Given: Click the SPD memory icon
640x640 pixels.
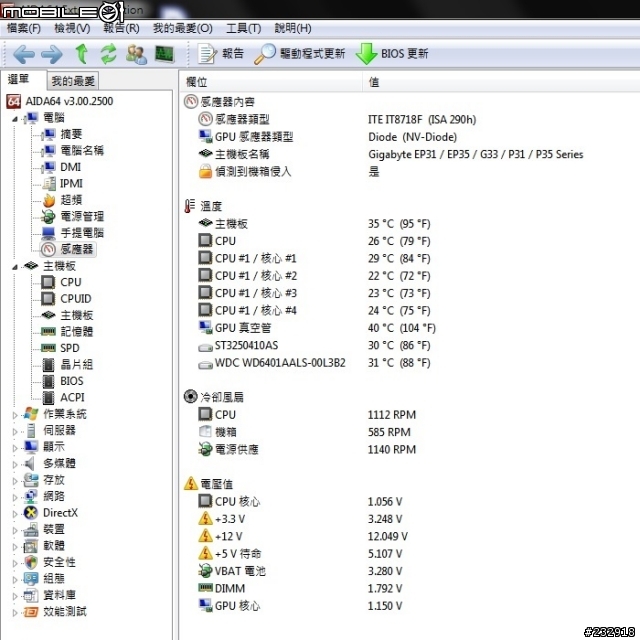Looking at the screenshot, I should (x=48, y=348).
